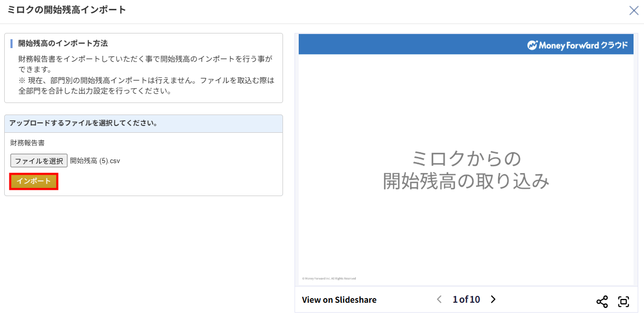Click the 1 of 10 slide counter
This screenshot has width=644, height=320.
(466, 300)
